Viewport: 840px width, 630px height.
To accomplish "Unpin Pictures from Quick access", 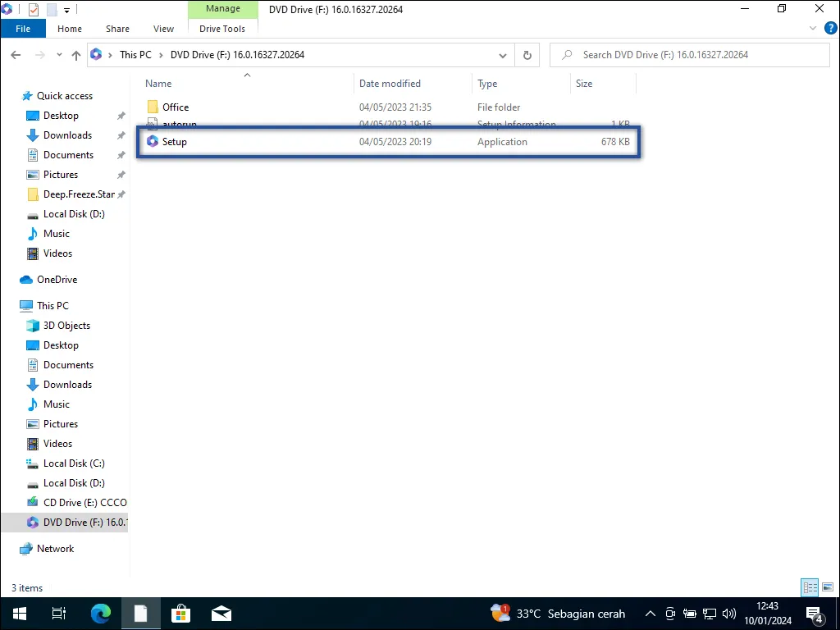I will 120,175.
